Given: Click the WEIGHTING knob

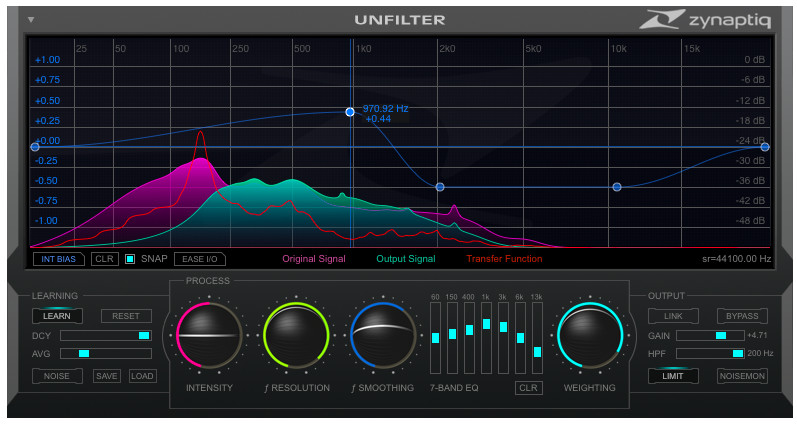Looking at the screenshot, I should click(x=590, y=336).
